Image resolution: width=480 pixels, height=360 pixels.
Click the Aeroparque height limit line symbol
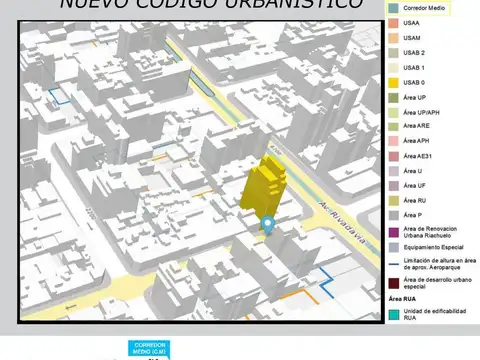pos(394,264)
